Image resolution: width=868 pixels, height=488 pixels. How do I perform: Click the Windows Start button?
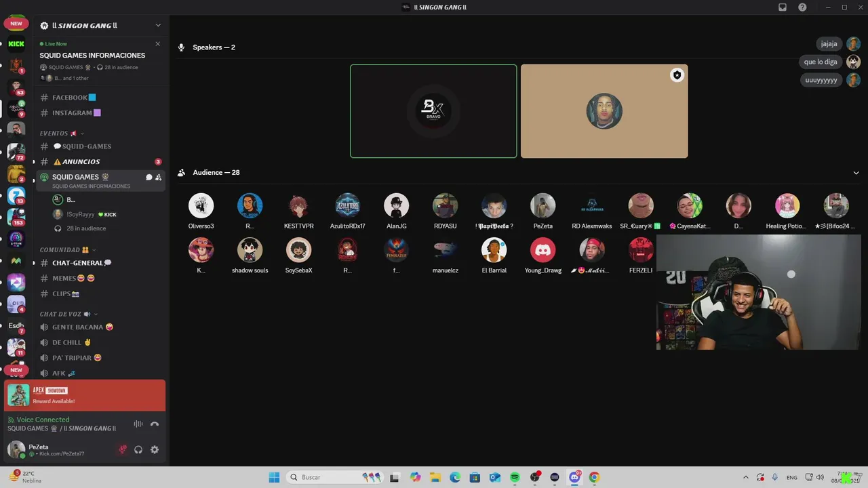274,477
